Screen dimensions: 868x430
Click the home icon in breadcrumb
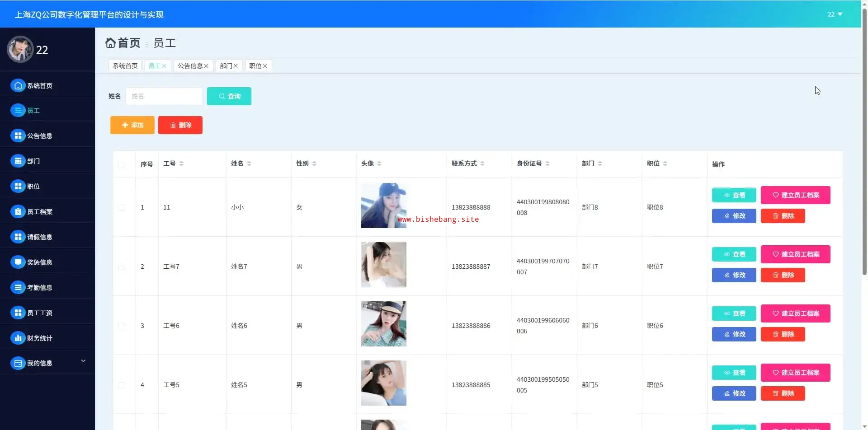point(110,43)
